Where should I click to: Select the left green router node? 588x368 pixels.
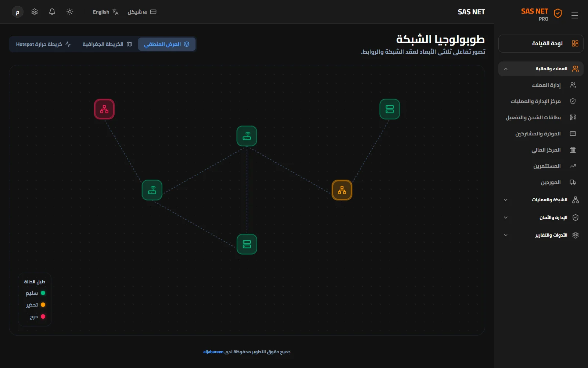[x=152, y=190]
